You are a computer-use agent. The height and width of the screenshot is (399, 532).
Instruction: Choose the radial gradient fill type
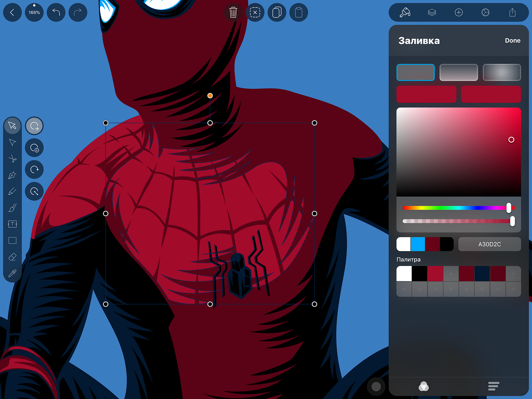click(x=502, y=72)
